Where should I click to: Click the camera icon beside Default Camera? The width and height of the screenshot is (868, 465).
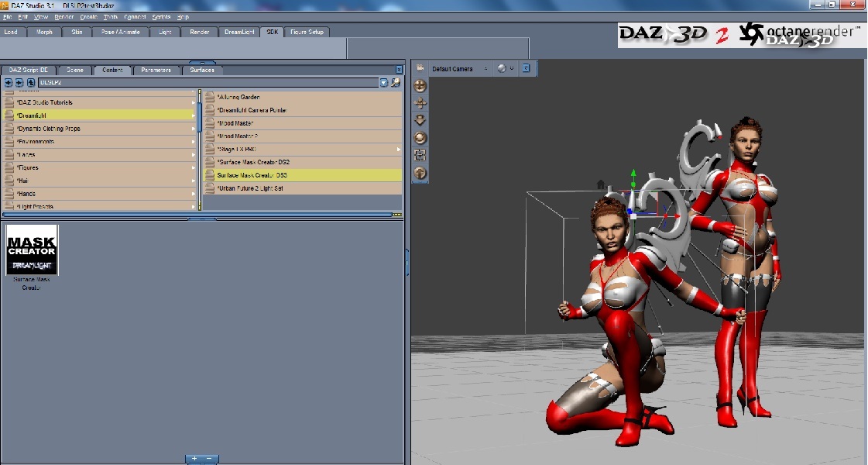coord(420,67)
